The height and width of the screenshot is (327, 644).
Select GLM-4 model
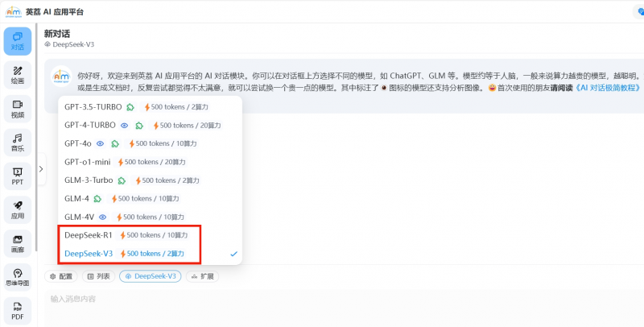(150, 198)
